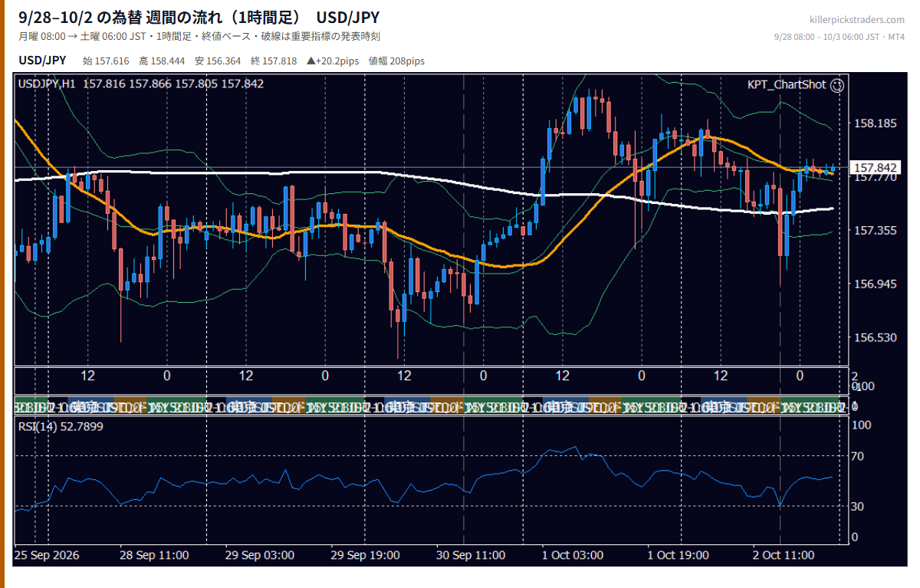Click the 2 Oct 11:00 time label
The image size is (920, 588).
[x=784, y=555]
